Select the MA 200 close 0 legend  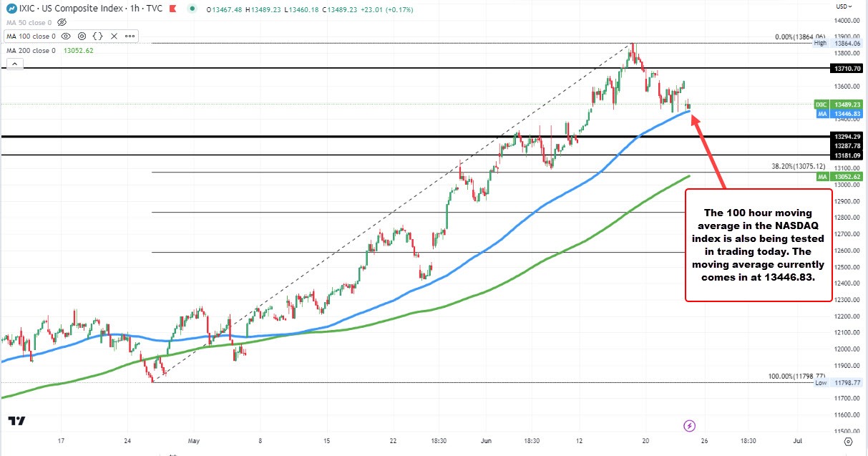(30, 50)
